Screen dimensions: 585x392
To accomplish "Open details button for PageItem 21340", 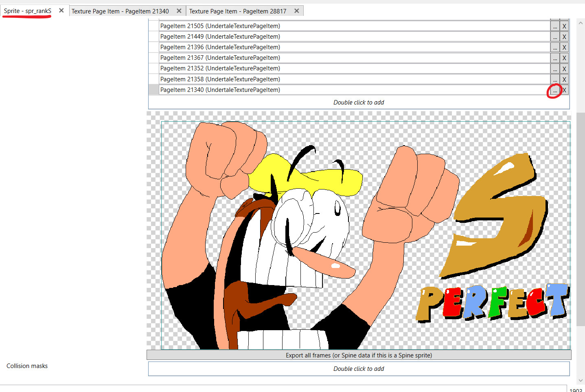I will [x=555, y=90].
